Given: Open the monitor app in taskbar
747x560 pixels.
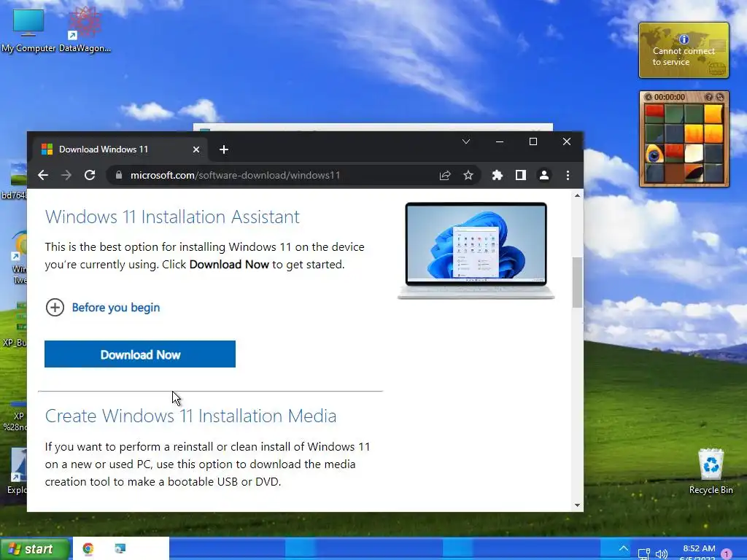Looking at the screenshot, I should (x=120, y=548).
